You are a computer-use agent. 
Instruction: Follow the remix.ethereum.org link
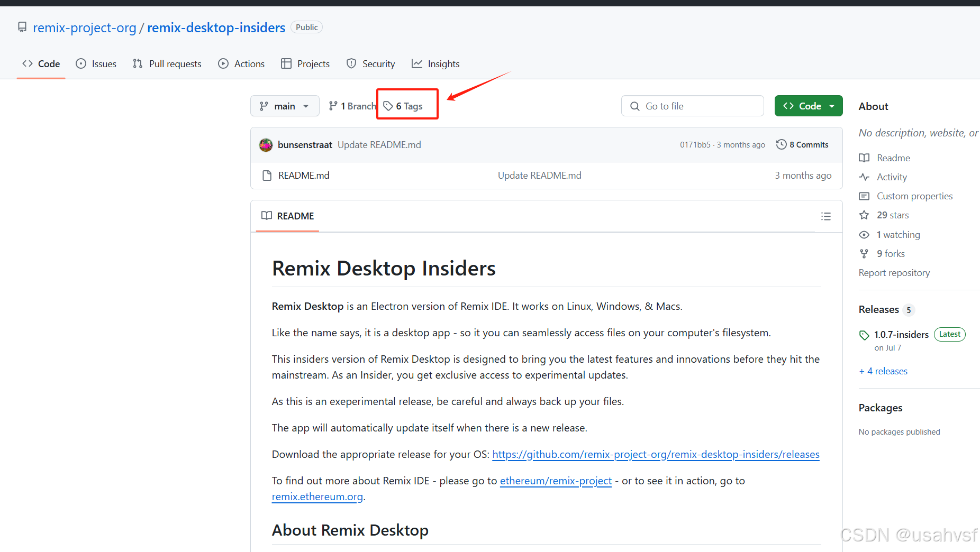[x=316, y=496]
